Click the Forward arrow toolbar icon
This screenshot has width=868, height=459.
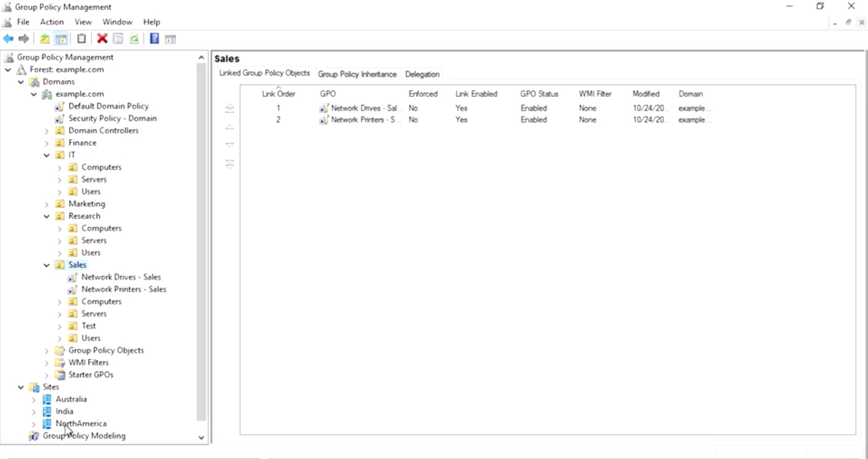[24, 39]
